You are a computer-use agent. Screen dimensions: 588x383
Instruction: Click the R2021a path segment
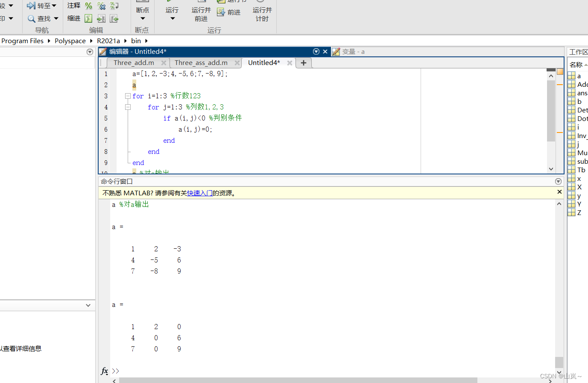click(x=108, y=41)
